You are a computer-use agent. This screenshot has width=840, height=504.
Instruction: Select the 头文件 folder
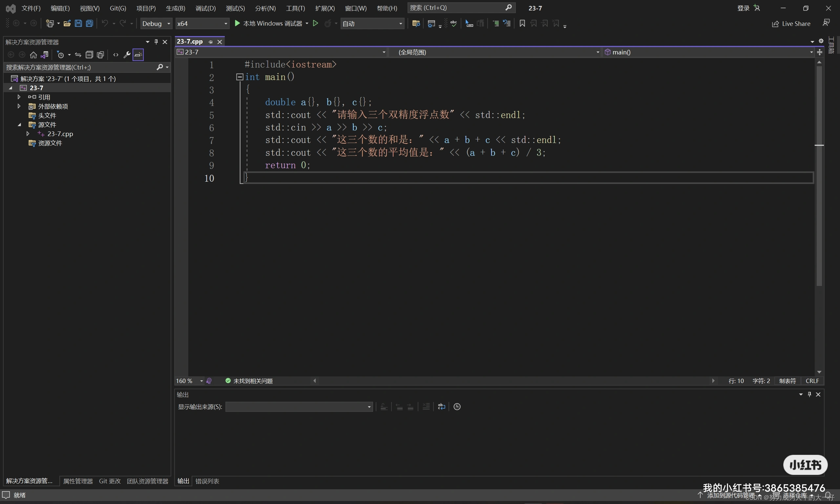47,115
